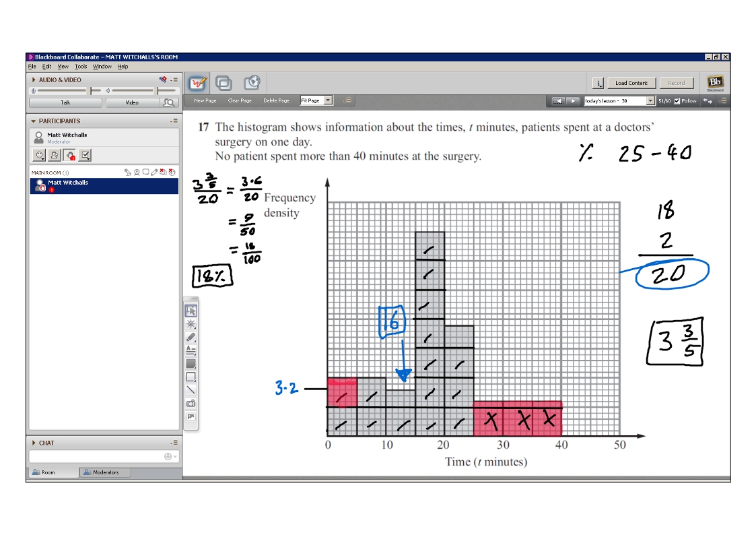
Task: Open the View menu
Action: tap(63, 67)
